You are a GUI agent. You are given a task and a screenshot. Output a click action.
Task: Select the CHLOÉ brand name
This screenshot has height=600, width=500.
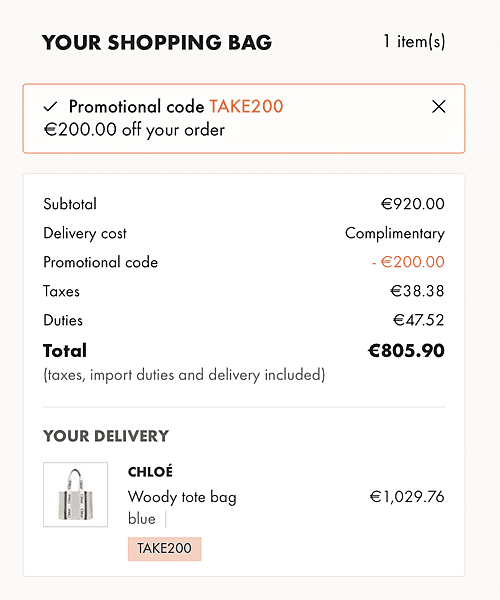pos(150,472)
